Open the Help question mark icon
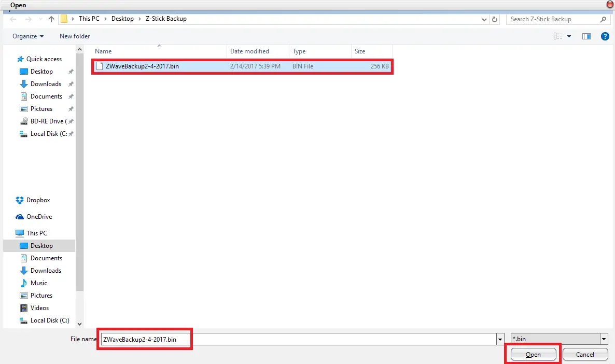Image resolution: width=615 pixels, height=364 pixels. tap(605, 36)
